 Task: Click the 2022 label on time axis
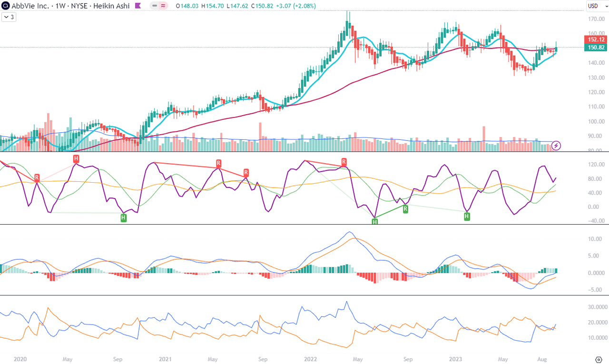311,359
